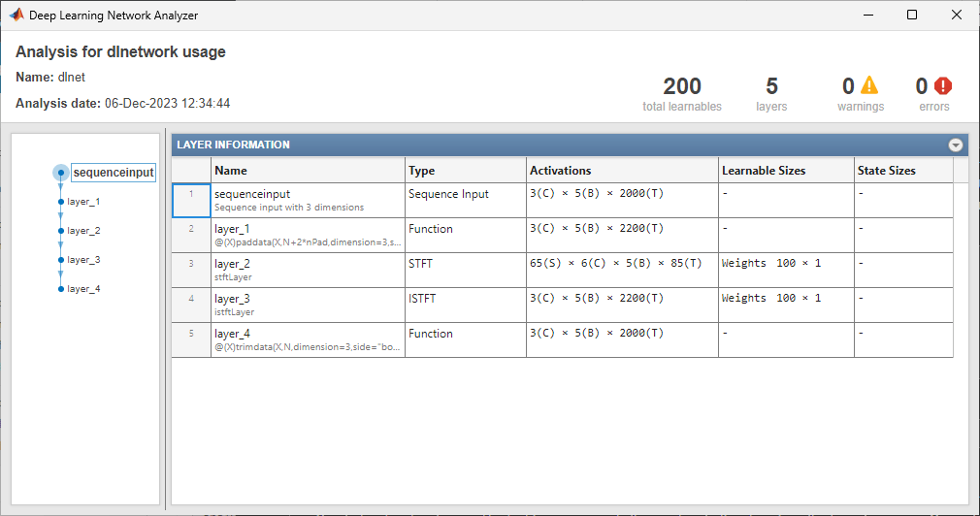Click the network name dlnet
Image resolution: width=980 pixels, height=516 pixels.
(71, 77)
